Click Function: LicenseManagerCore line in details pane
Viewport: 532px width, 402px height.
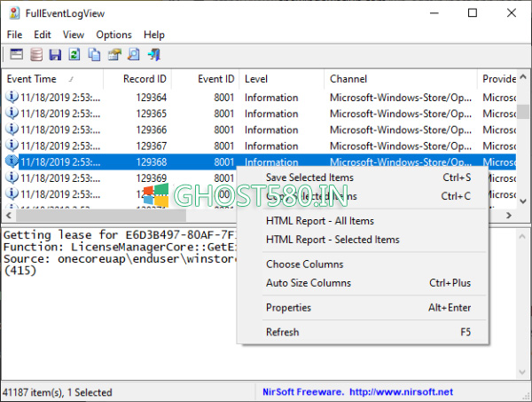click(x=120, y=247)
